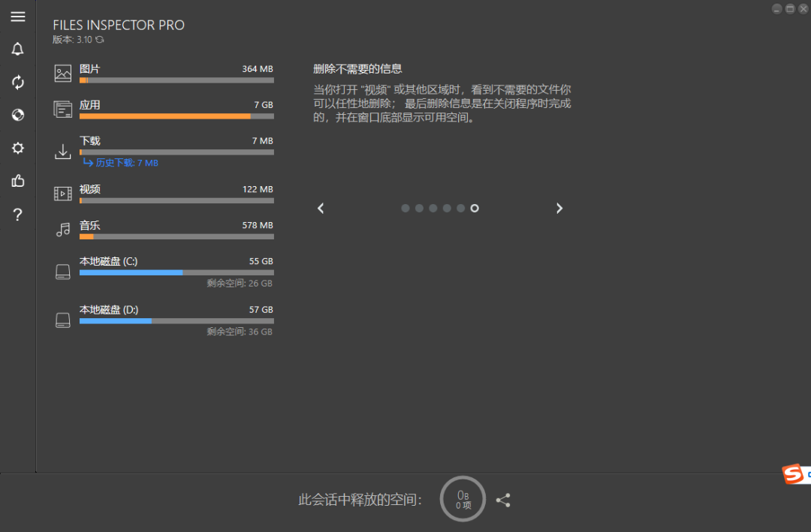Click the 应用 applications icon
The height and width of the screenshot is (532, 811).
point(62,109)
